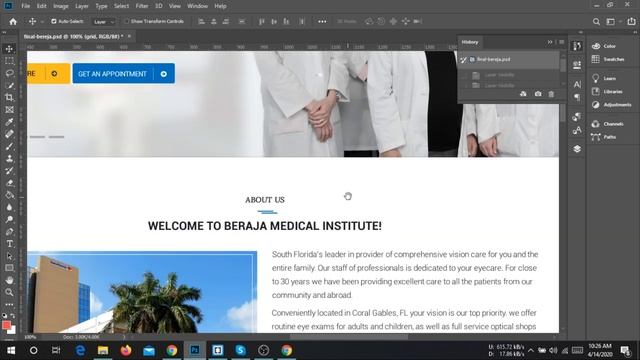Delete current state in History panel
The width and height of the screenshot is (640, 360).
click(551, 94)
